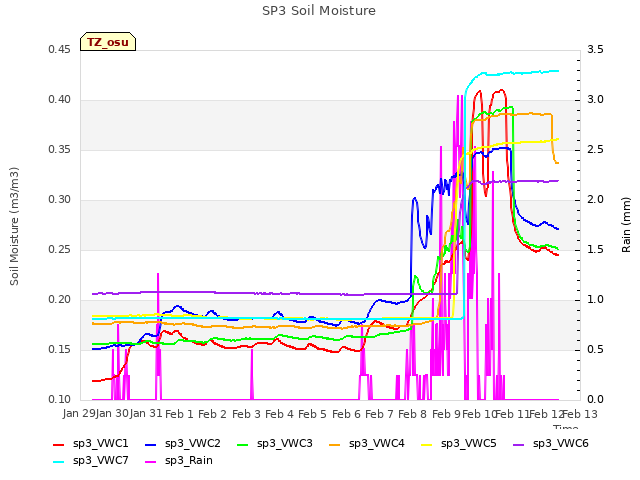The height and width of the screenshot is (480, 640).
Task: Click the Jan 29 date tick label
Action: (79, 413)
